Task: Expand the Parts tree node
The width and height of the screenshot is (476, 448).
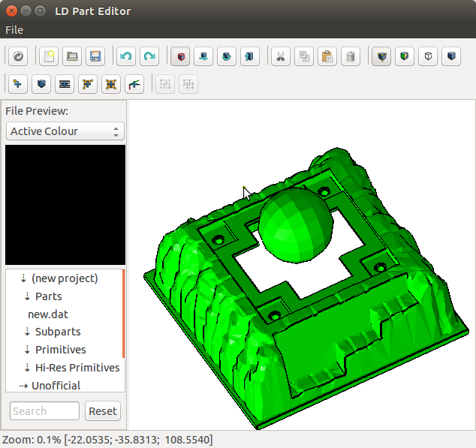Action: coord(28,296)
